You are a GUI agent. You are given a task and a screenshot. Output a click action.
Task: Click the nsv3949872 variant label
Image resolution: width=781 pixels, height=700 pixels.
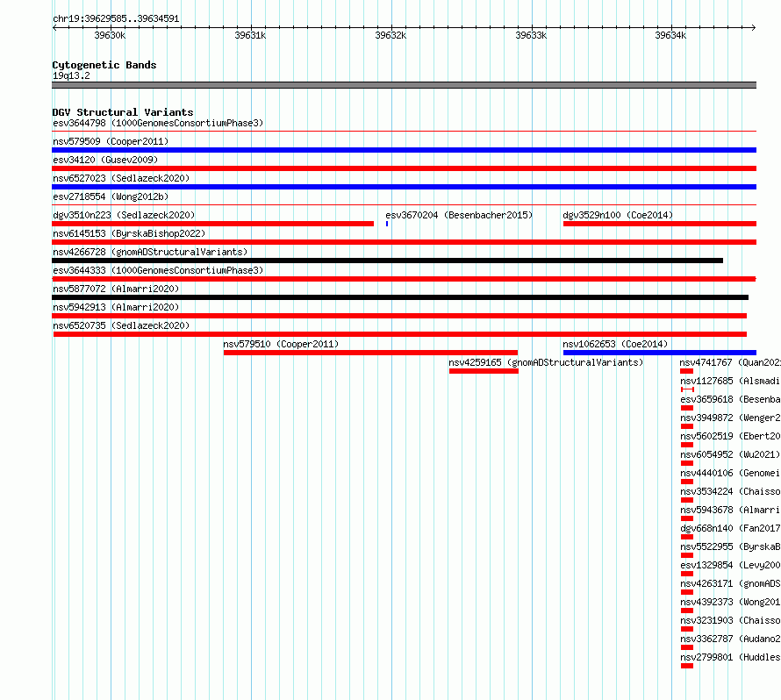(x=730, y=418)
